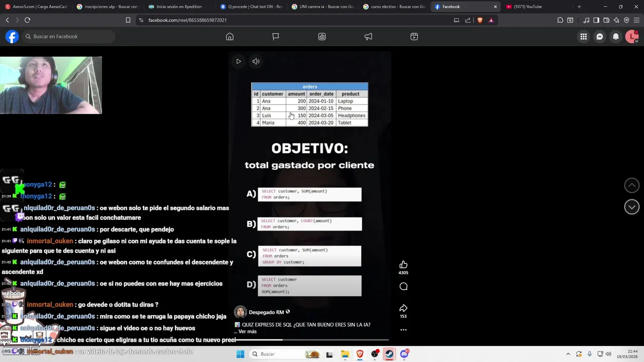Open the Ad Center megaphone icon
The height and width of the screenshot is (362, 644).
pos(368,37)
